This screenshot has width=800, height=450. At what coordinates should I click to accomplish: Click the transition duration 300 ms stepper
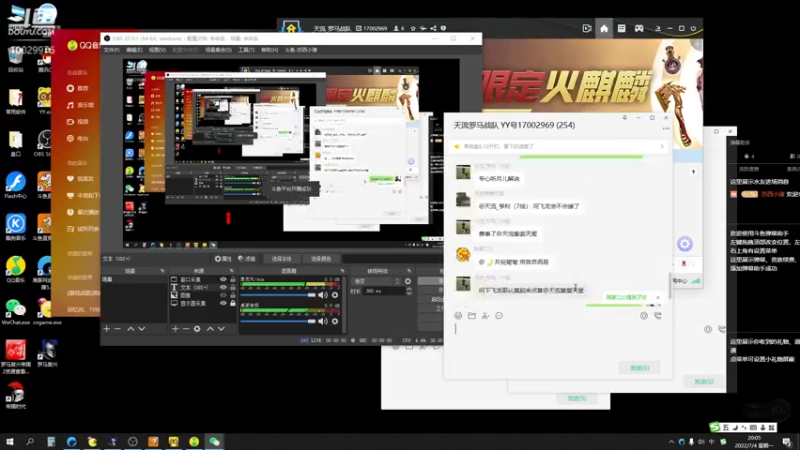pyautogui.click(x=408, y=291)
